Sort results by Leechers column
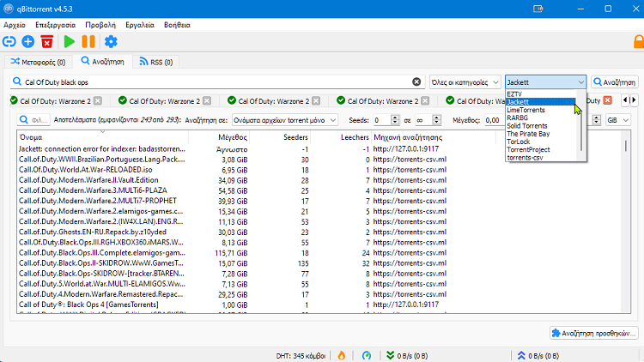Image resolution: width=644 pixels, height=362 pixels. coord(341,137)
